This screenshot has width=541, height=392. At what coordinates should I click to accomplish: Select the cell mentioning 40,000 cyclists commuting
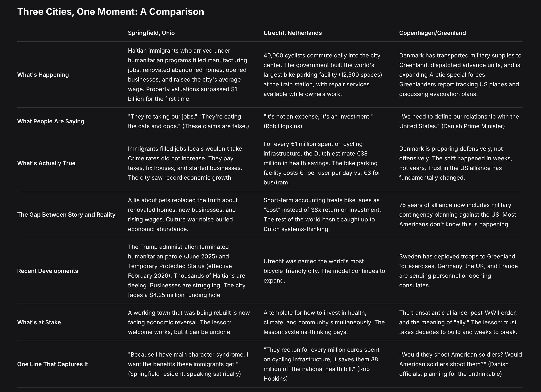[x=323, y=75]
